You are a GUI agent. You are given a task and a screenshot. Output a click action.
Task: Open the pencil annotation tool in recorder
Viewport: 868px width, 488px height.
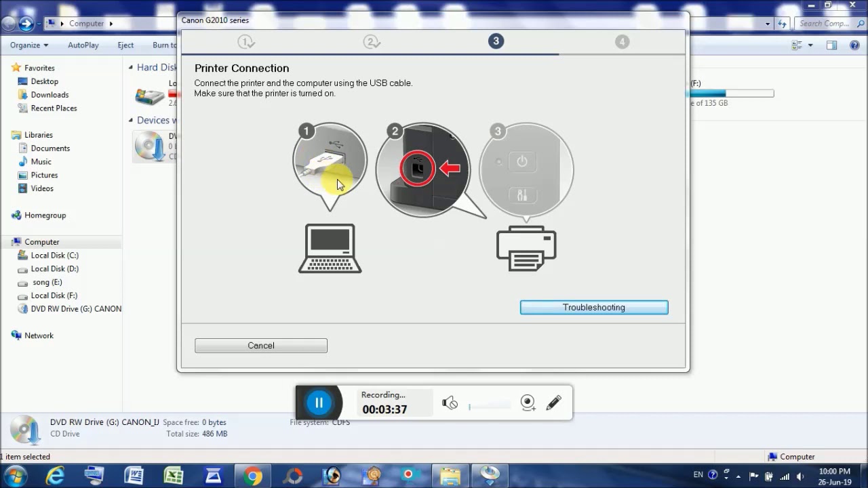coord(553,403)
